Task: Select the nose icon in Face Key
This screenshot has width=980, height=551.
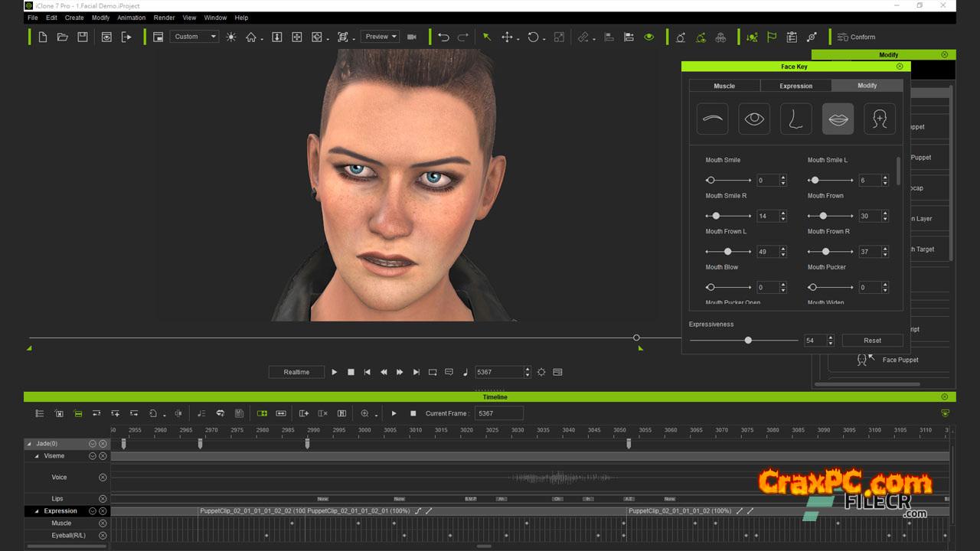Action: click(795, 119)
